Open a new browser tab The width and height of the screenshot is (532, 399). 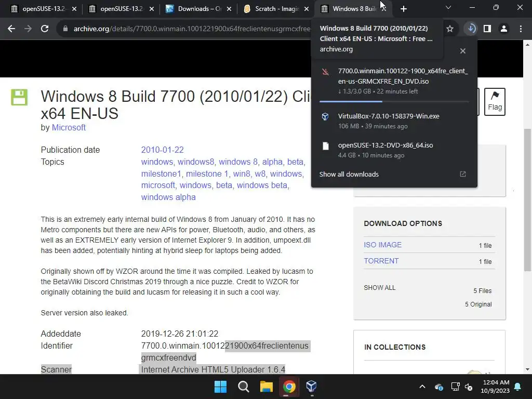click(x=403, y=9)
